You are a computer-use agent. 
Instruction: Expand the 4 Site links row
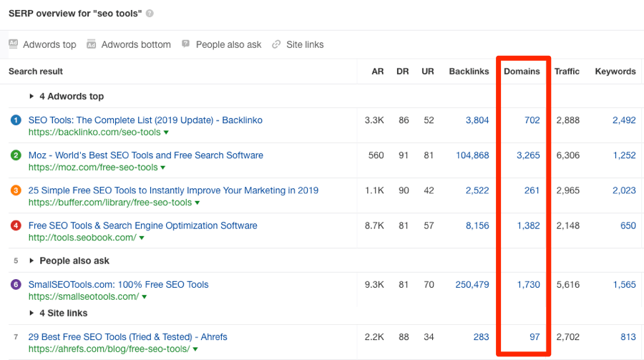tap(32, 313)
